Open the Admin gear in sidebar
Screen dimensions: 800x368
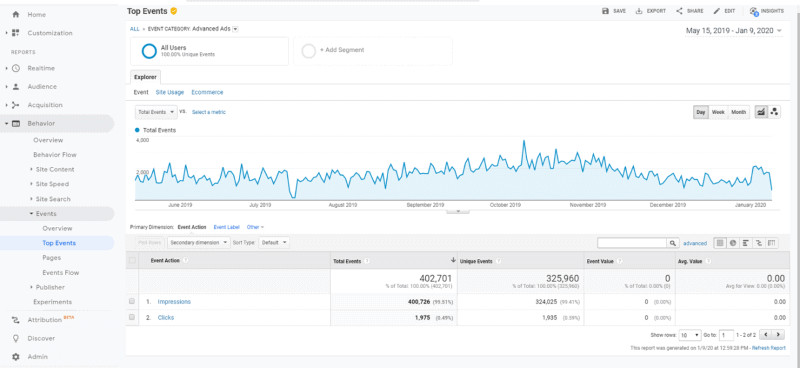pyautogui.click(x=16, y=356)
